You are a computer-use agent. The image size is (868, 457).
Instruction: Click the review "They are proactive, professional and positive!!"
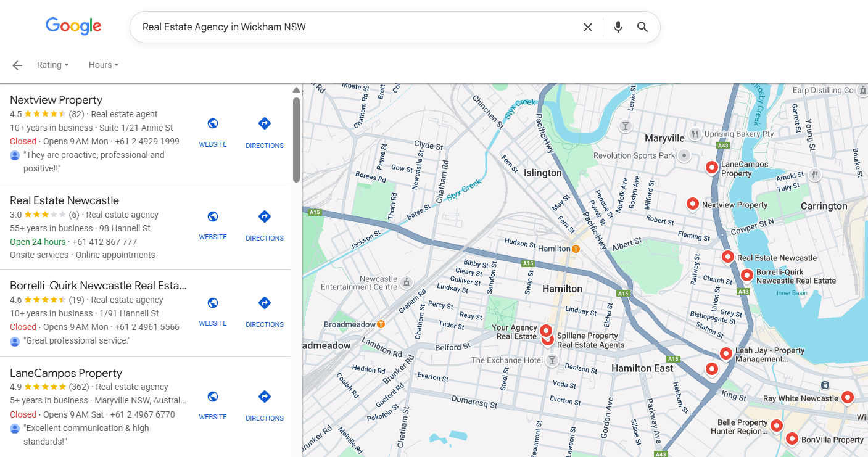(94, 162)
